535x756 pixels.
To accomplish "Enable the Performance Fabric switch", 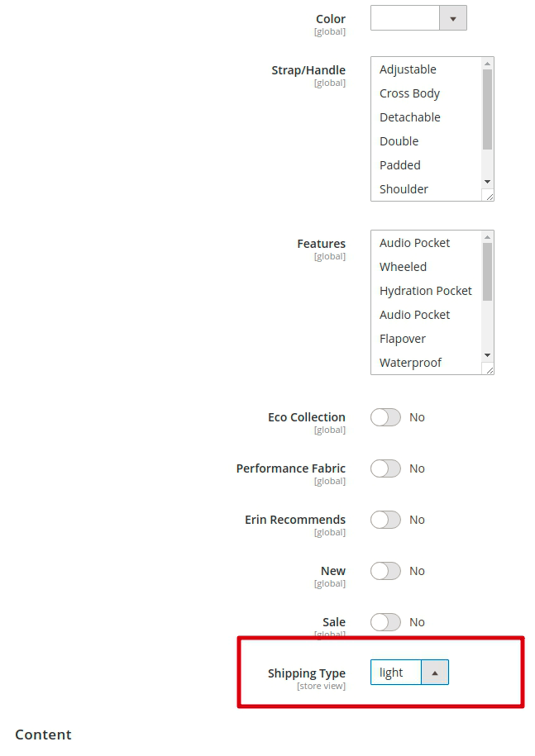I will tap(385, 468).
